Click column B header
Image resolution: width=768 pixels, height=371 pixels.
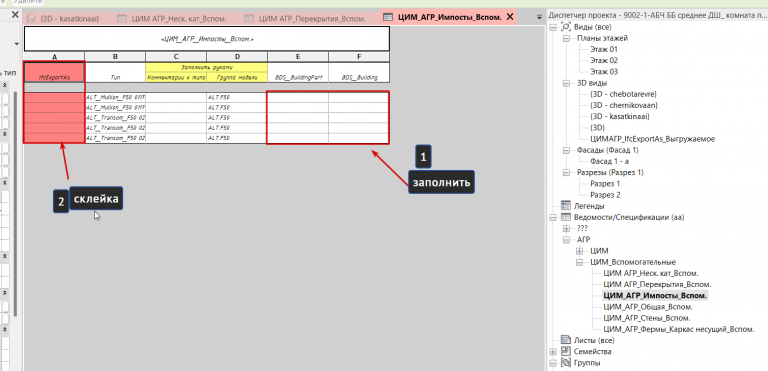coord(115,57)
